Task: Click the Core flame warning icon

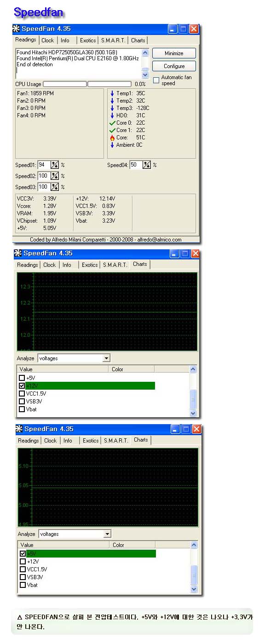Action: tap(112, 138)
